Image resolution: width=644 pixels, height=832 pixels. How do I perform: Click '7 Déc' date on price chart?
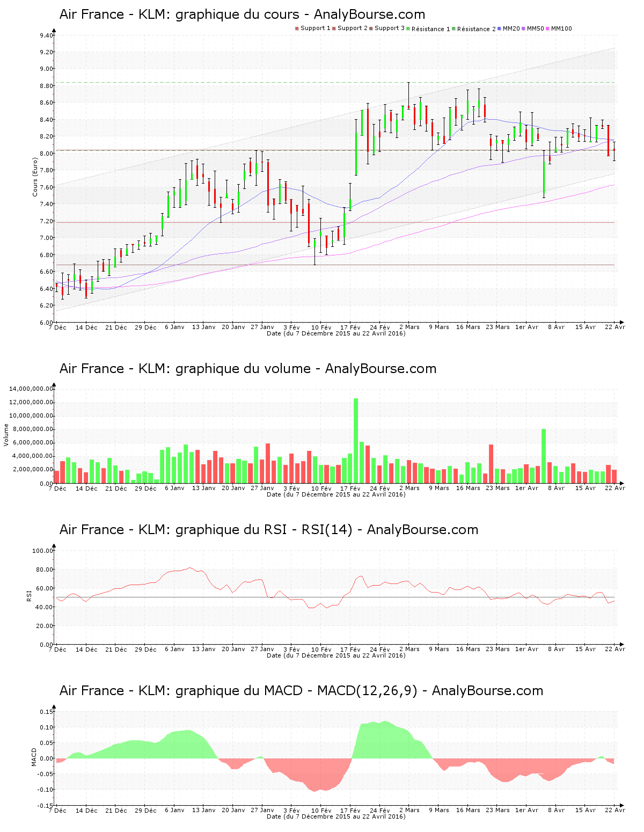(57, 327)
